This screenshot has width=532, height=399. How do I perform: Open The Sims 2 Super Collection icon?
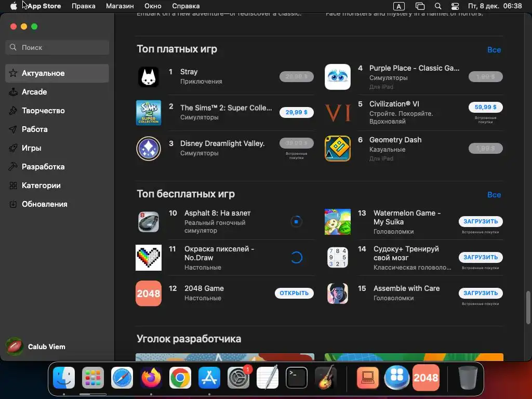tap(148, 113)
